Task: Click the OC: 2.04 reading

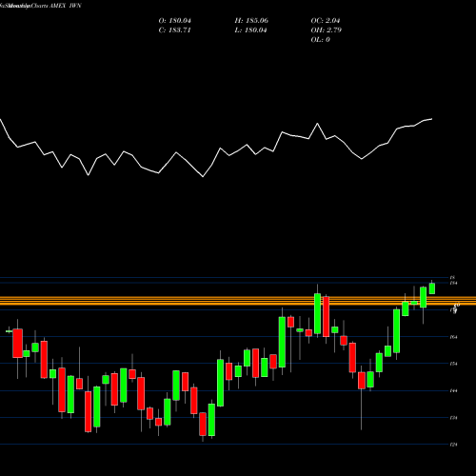Action: coord(326,21)
